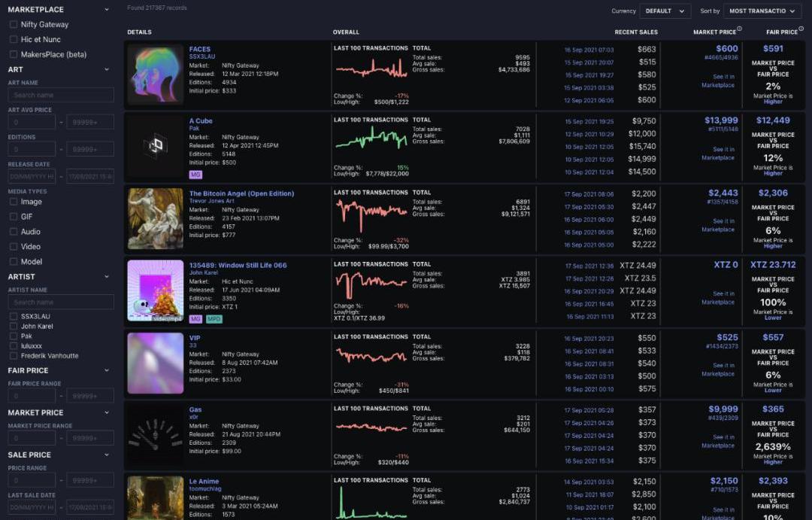The height and width of the screenshot is (520, 812).
Task: Click the Art Name search field
Action: click(x=61, y=95)
